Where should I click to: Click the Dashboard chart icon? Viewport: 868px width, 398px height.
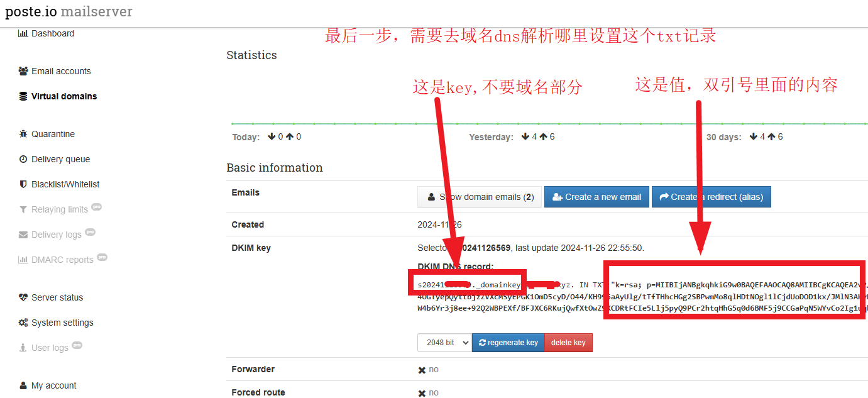[x=23, y=33]
